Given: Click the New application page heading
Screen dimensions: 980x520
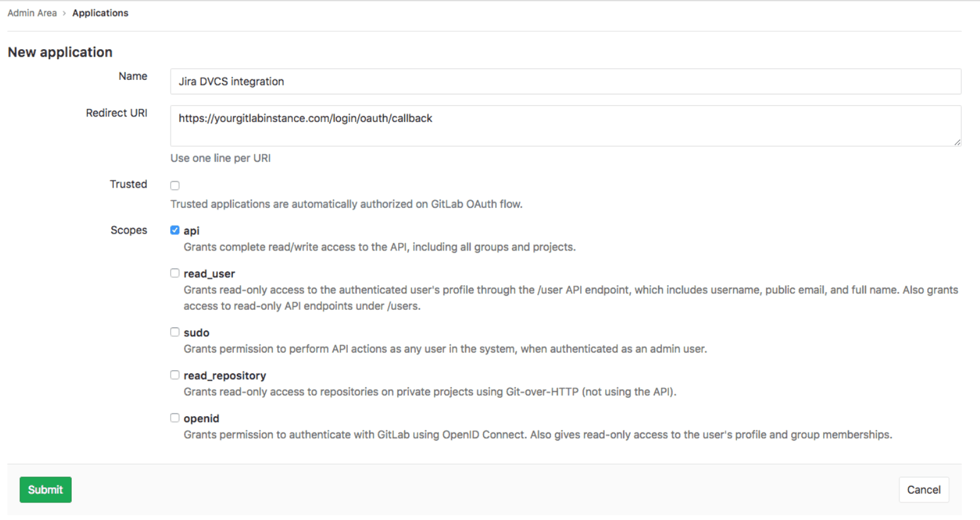Looking at the screenshot, I should (x=60, y=52).
